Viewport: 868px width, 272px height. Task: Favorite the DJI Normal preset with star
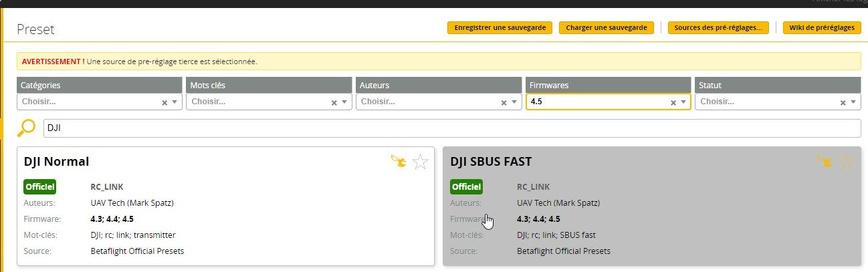coord(420,162)
